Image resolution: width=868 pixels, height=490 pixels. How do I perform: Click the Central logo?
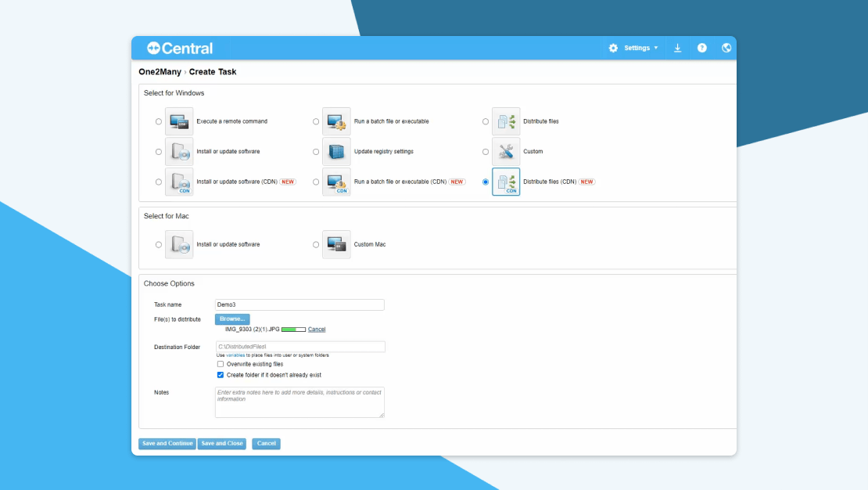[x=181, y=48]
